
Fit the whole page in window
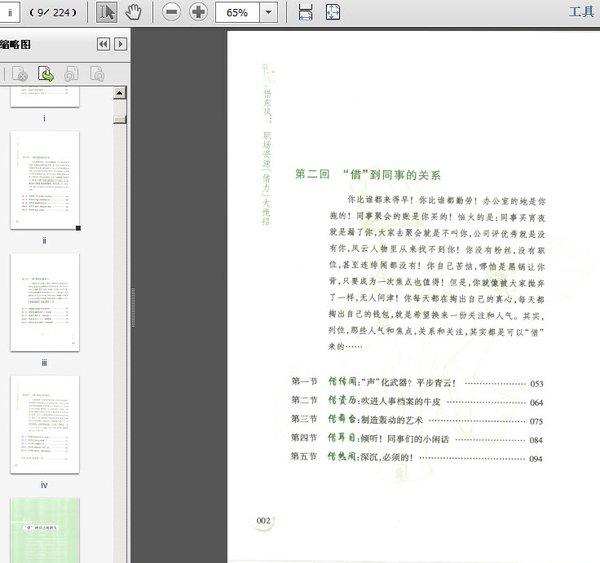click(x=333, y=12)
